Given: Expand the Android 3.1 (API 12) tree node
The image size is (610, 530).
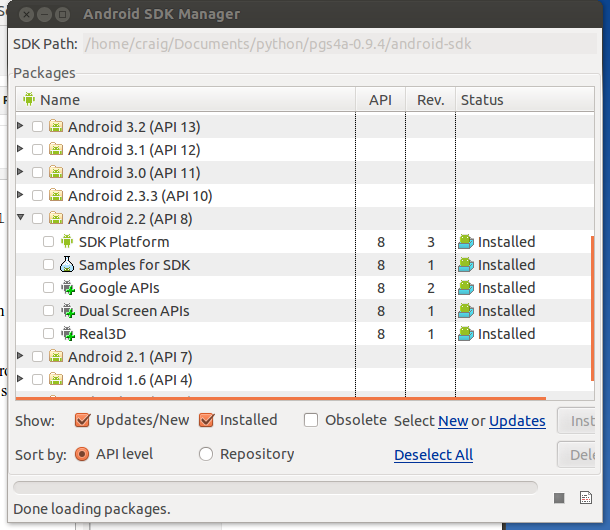Looking at the screenshot, I should (x=20, y=149).
